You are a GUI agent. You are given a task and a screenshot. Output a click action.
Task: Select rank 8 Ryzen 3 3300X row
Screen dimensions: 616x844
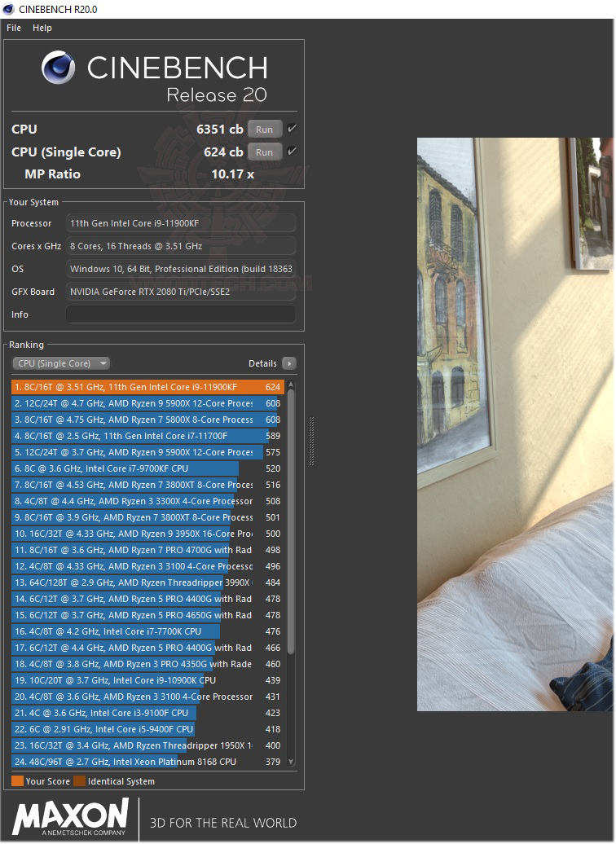(x=147, y=501)
